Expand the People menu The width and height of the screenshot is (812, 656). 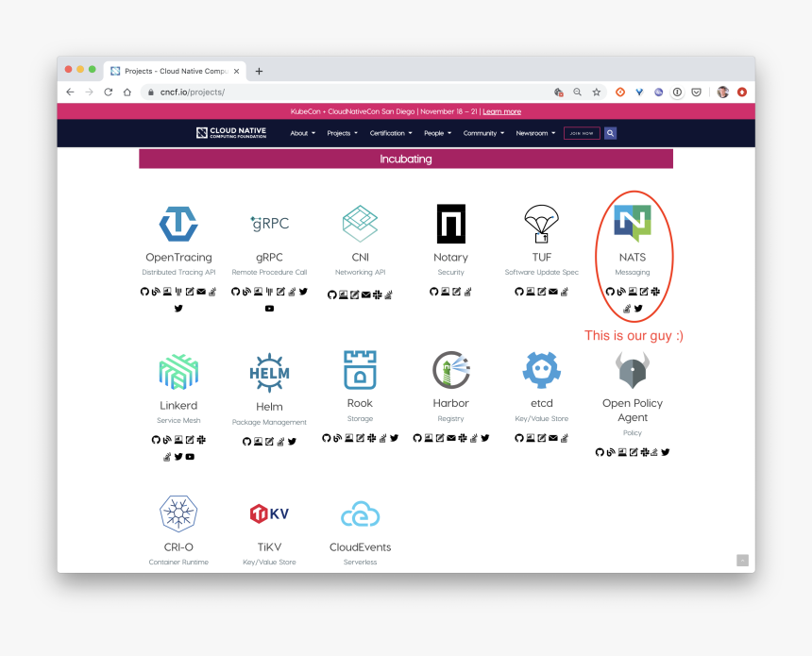click(x=437, y=133)
